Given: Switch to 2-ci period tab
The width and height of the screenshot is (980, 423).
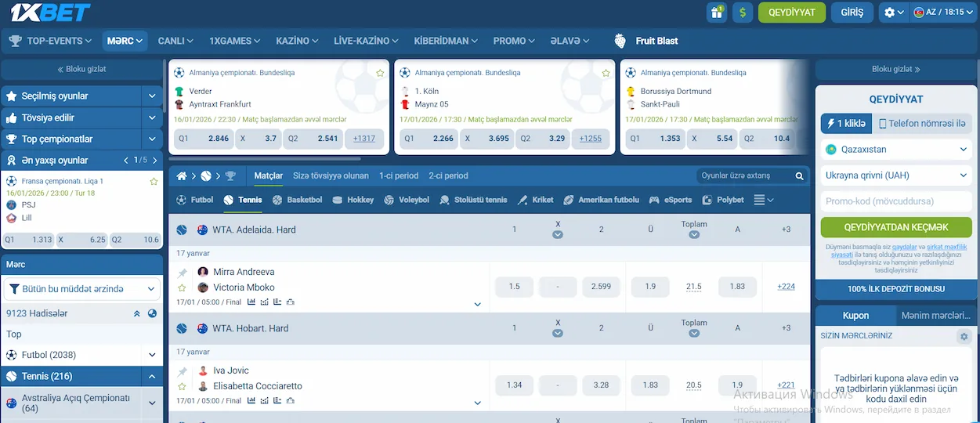Looking at the screenshot, I should tap(448, 176).
